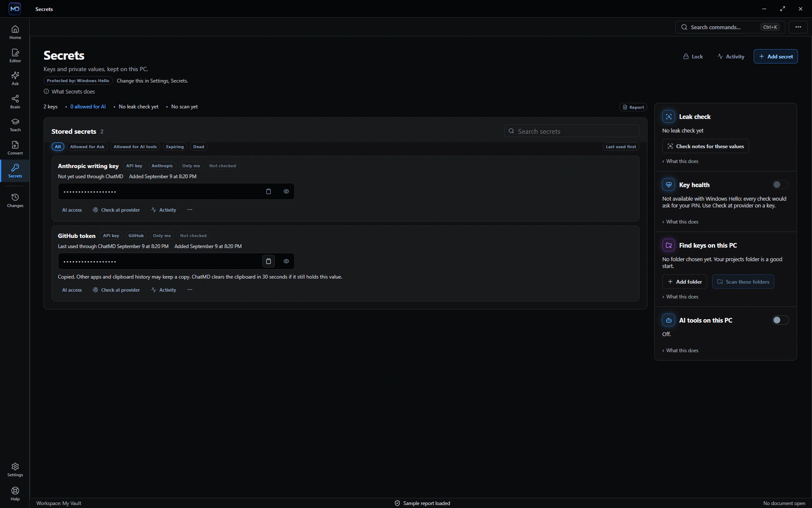Open the top-right more options menu
This screenshot has width=812, height=508.
click(798, 27)
